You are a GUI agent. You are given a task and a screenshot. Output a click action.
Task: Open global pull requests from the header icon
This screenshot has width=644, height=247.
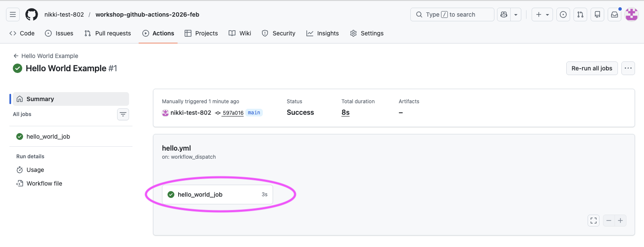pyautogui.click(x=580, y=14)
